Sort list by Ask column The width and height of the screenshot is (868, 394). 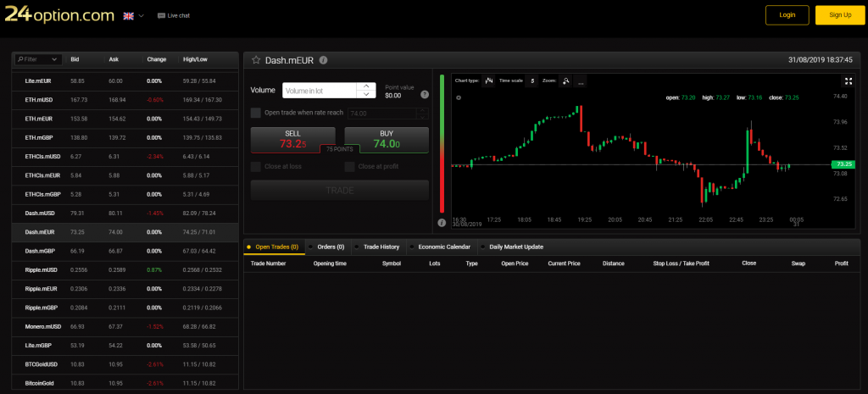click(x=114, y=59)
